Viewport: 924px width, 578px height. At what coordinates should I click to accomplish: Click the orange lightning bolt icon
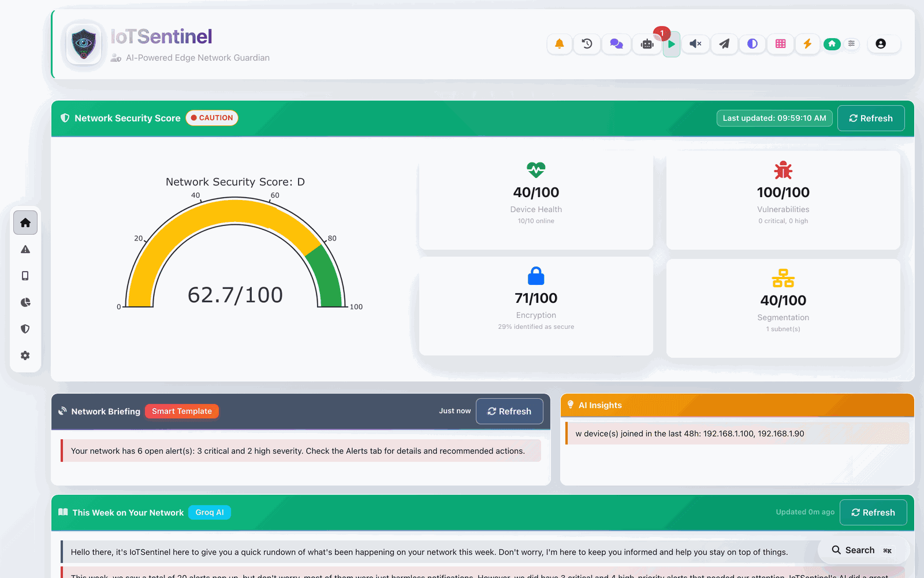807,44
